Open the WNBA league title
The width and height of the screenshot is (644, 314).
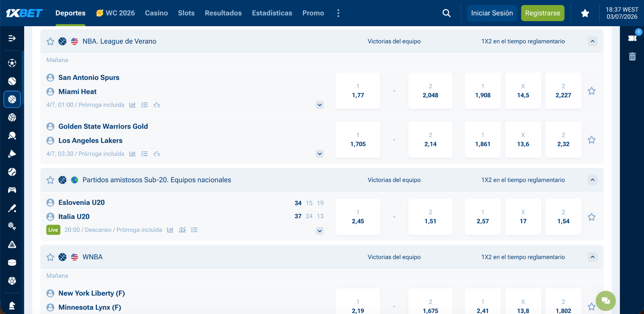pyautogui.click(x=93, y=257)
